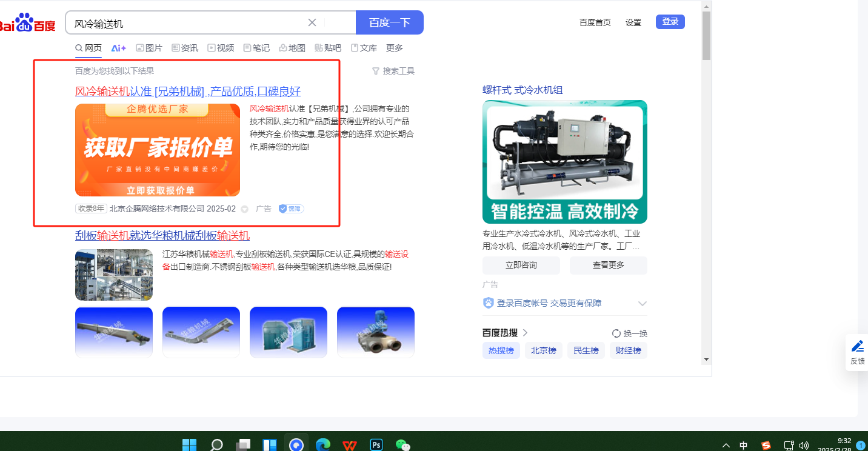Click the 搜索工具 filter icon
868x451 pixels.
(375, 71)
